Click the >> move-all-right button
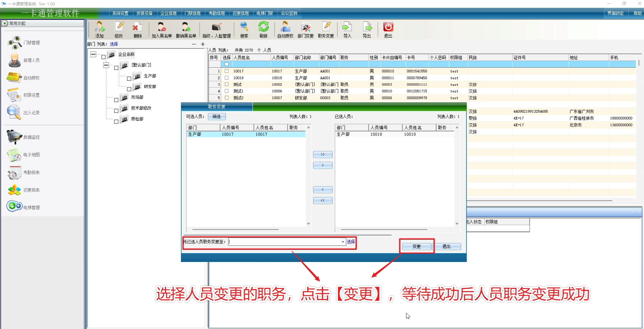Viewport: 644px width, 329px height. pyautogui.click(x=323, y=155)
